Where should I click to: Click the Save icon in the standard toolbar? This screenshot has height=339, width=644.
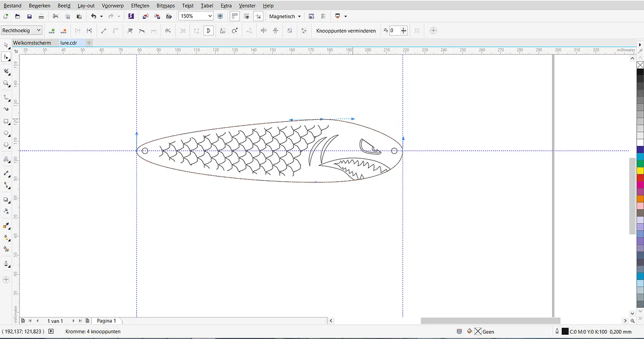click(x=30, y=17)
